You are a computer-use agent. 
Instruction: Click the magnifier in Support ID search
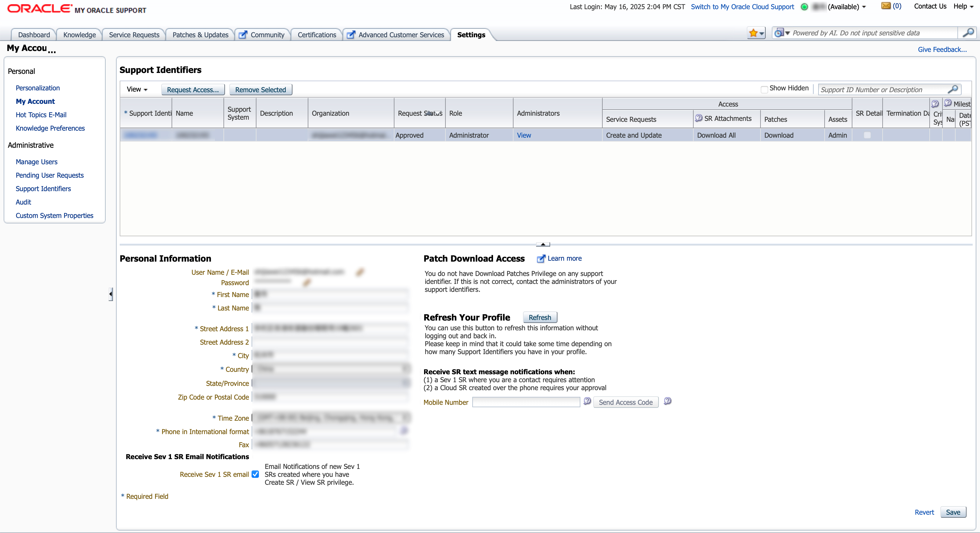pyautogui.click(x=953, y=89)
